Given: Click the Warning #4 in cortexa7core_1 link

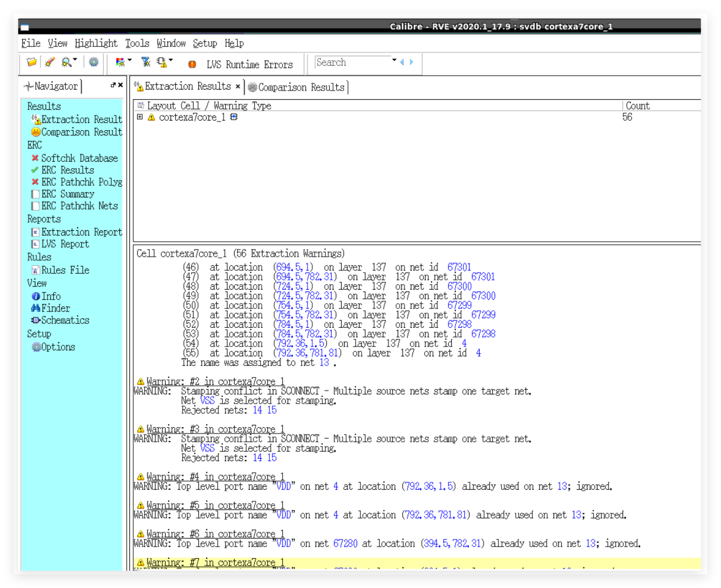Looking at the screenshot, I should [215, 477].
